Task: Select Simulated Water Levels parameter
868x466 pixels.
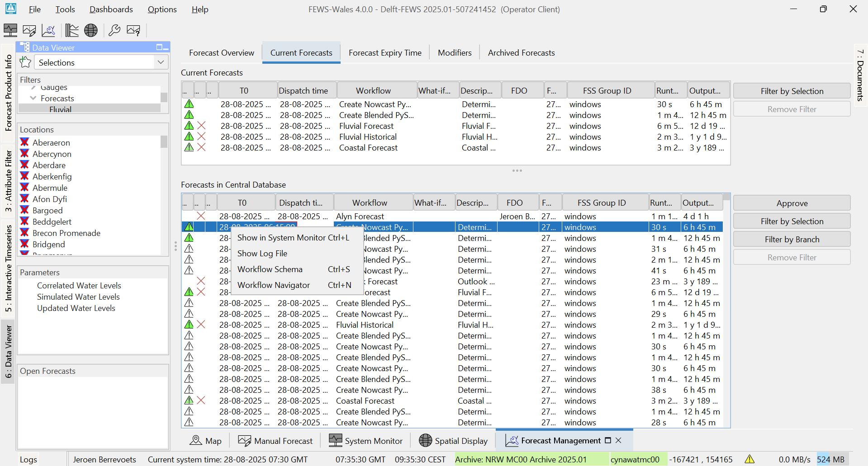Action: 78,297
